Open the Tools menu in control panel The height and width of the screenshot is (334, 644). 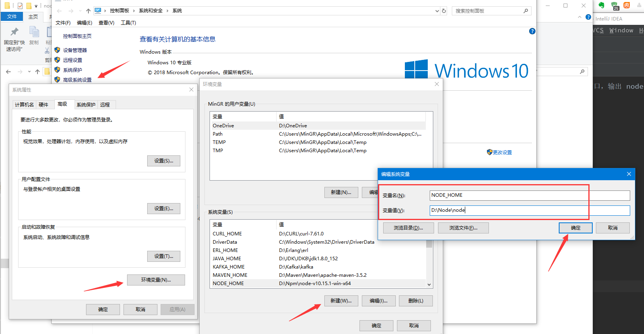click(x=128, y=23)
